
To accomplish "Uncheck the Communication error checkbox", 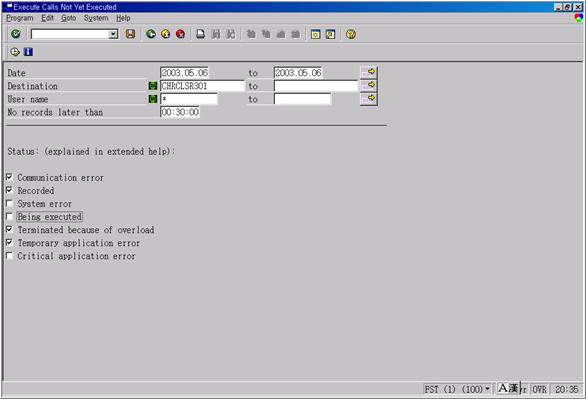I will 9,177.
